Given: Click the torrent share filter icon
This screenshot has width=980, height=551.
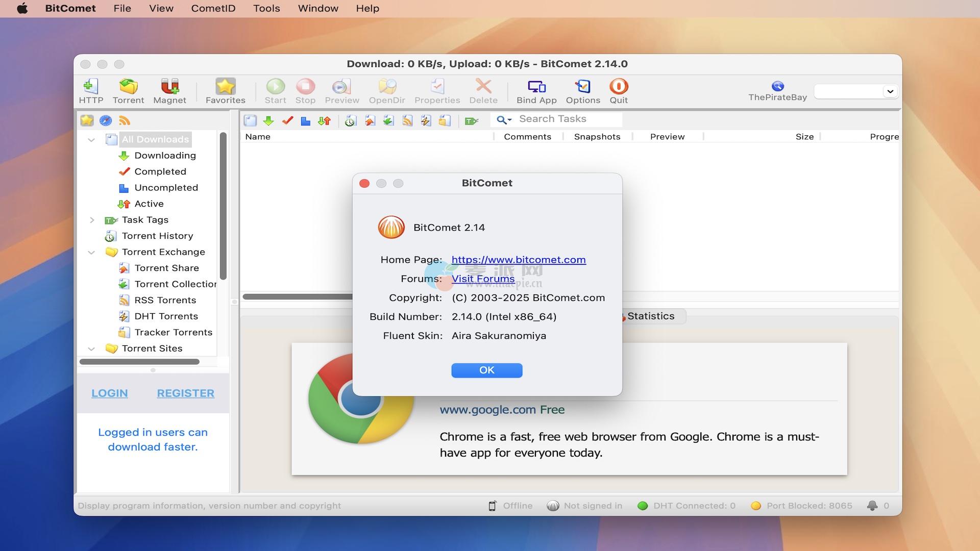Looking at the screenshot, I should (x=370, y=120).
